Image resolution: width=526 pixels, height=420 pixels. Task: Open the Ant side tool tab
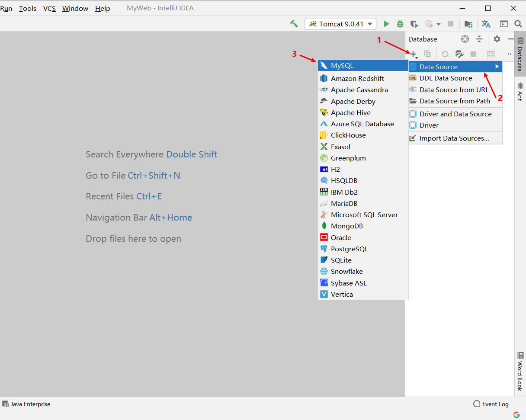[x=520, y=92]
